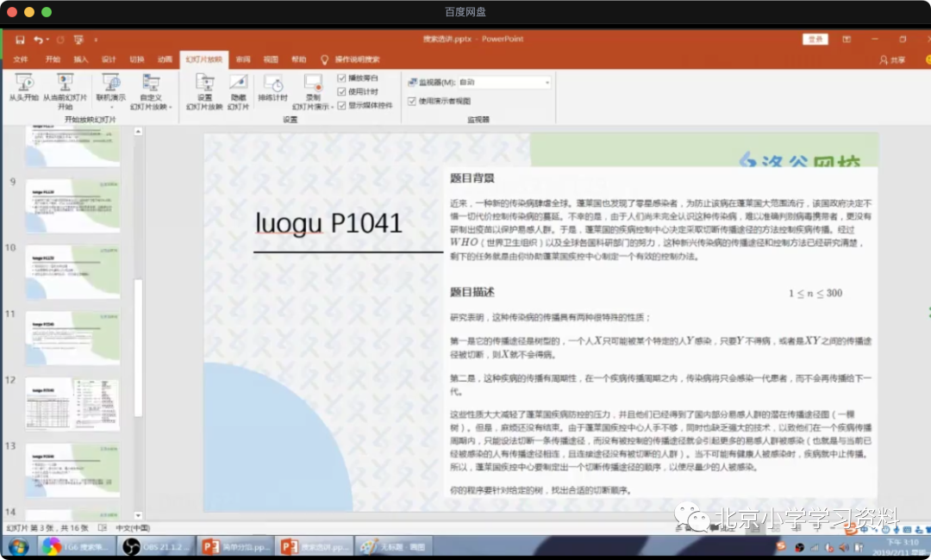Expand the 联机演示 dropdown arrow

(111, 107)
